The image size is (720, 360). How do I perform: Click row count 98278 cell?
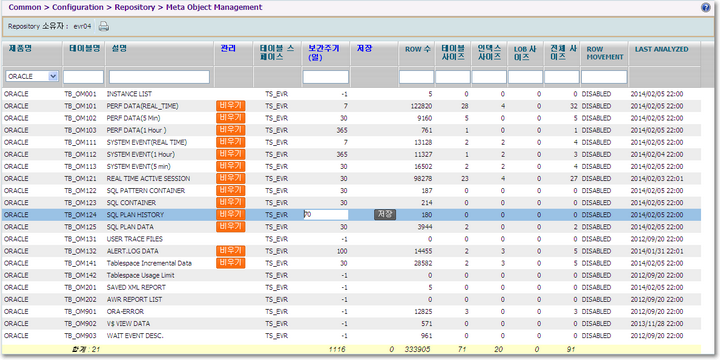pyautogui.click(x=423, y=179)
